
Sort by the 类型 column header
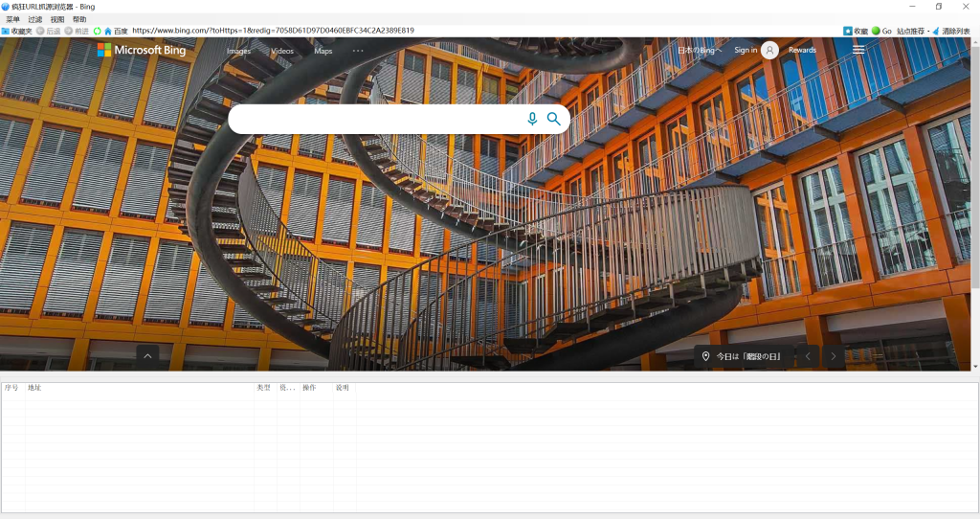pyautogui.click(x=265, y=388)
